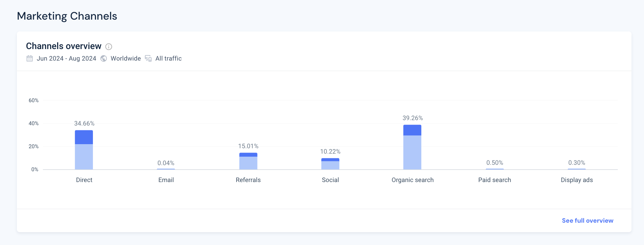Click the dark blue top segment of the Direct bar
This screenshot has width=644, height=245.
click(84, 137)
